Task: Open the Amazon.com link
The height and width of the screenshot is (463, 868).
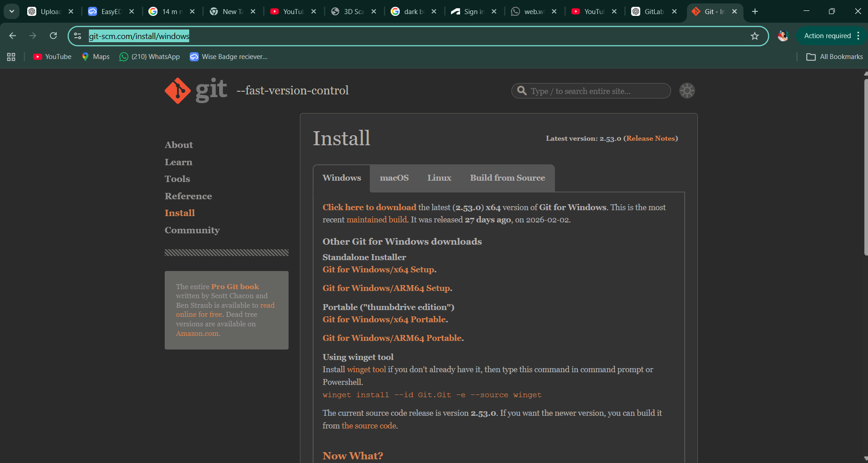Action: pos(197,334)
